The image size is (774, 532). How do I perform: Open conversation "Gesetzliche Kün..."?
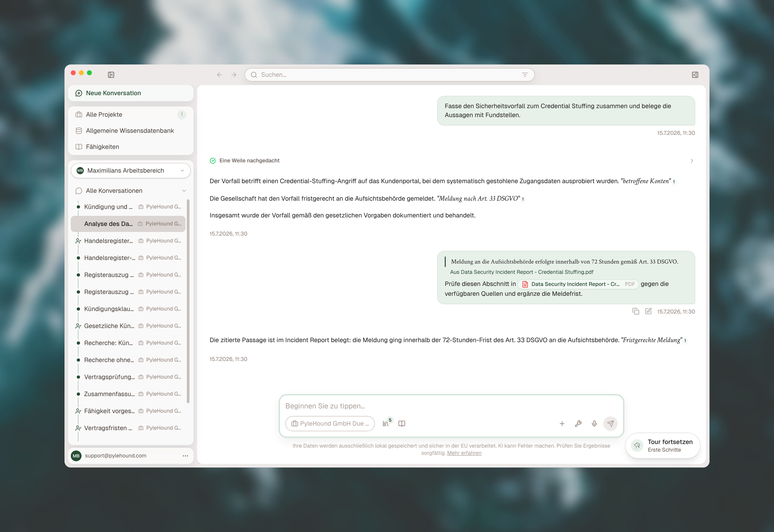tap(128, 326)
